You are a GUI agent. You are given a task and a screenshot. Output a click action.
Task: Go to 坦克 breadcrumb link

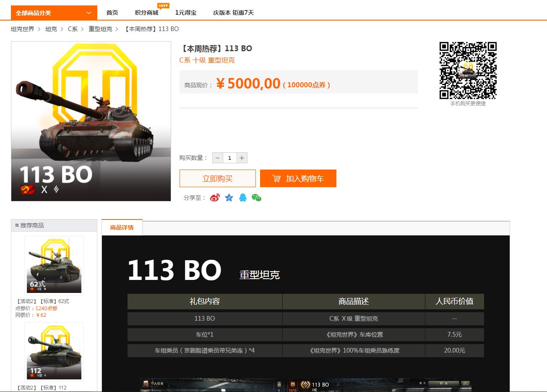[x=51, y=29]
